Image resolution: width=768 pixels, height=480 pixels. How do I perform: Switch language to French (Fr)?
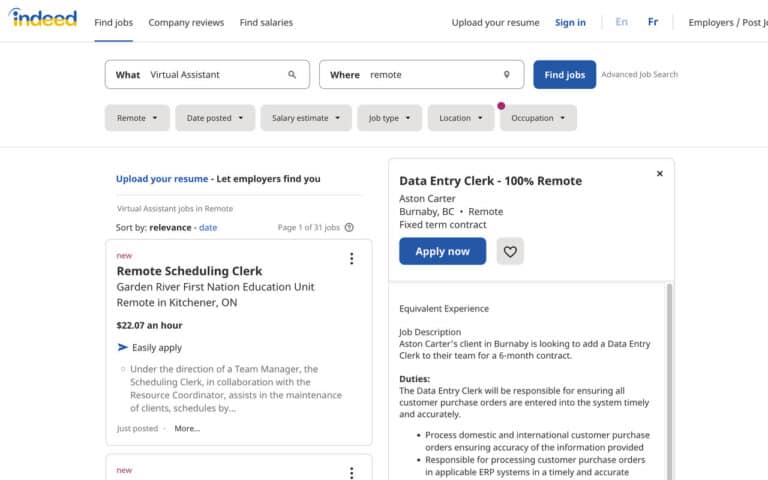653,22
